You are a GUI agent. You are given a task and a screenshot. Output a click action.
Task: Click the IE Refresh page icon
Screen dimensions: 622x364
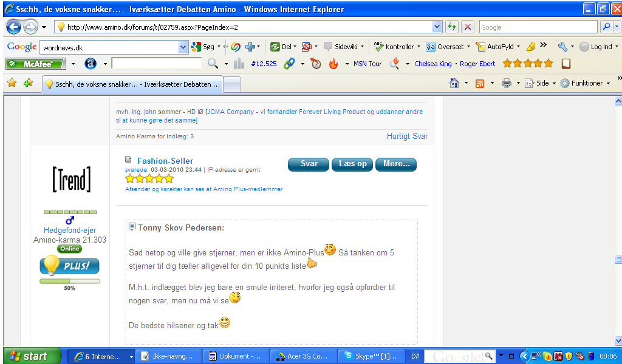click(x=452, y=27)
